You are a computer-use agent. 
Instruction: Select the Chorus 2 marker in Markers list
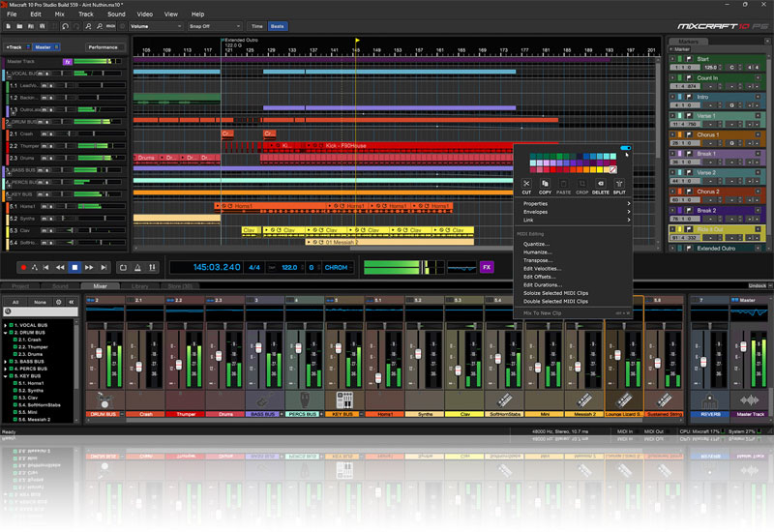point(707,192)
